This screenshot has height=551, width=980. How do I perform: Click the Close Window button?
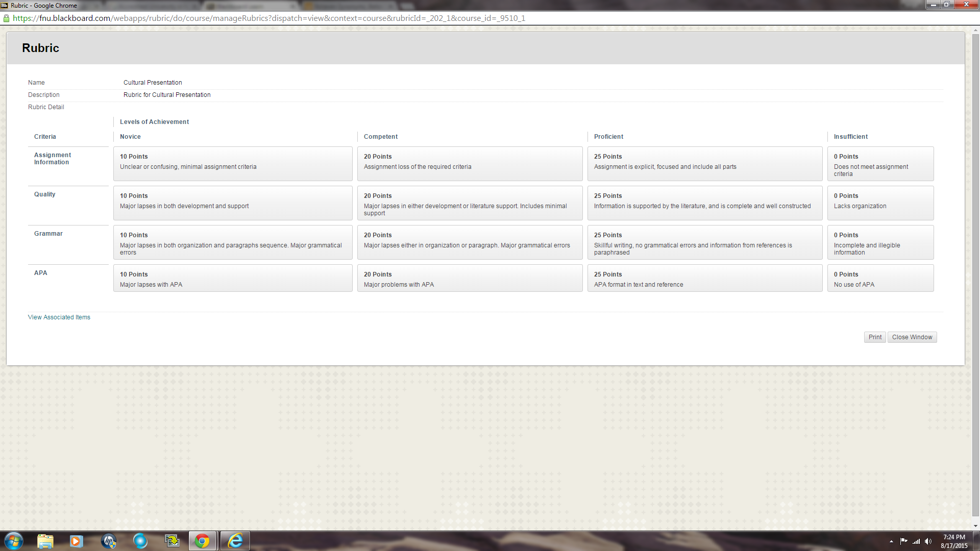[912, 337]
